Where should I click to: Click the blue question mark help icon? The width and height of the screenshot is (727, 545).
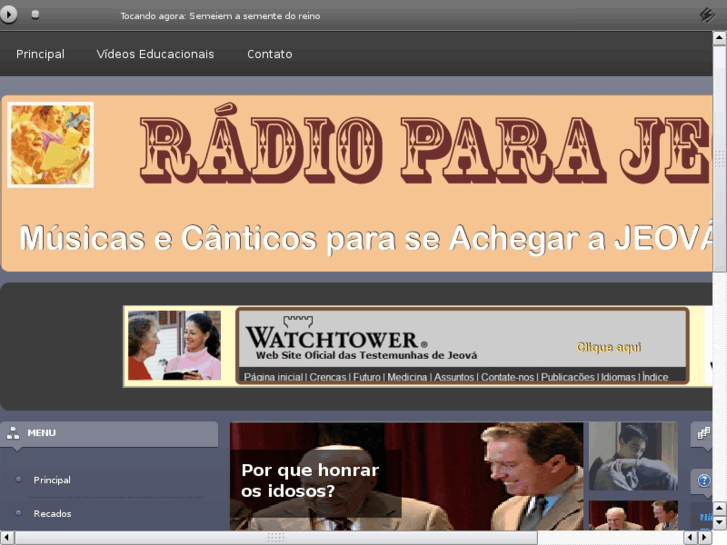click(704, 481)
